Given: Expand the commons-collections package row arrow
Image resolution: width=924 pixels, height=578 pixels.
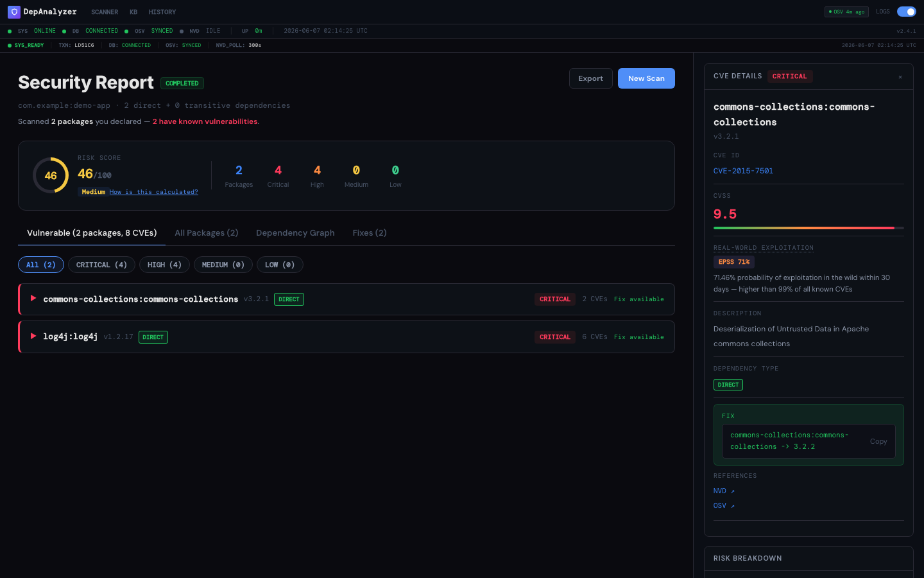Looking at the screenshot, I should click(x=33, y=299).
